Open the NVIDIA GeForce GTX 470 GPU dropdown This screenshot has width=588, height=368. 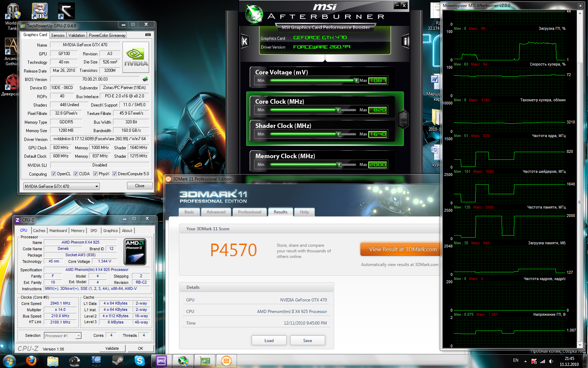point(62,186)
